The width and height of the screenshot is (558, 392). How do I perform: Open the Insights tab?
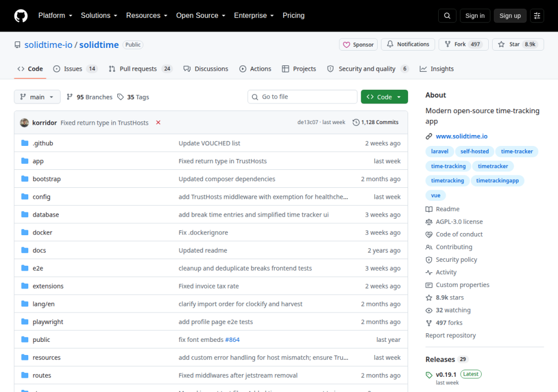pos(436,69)
